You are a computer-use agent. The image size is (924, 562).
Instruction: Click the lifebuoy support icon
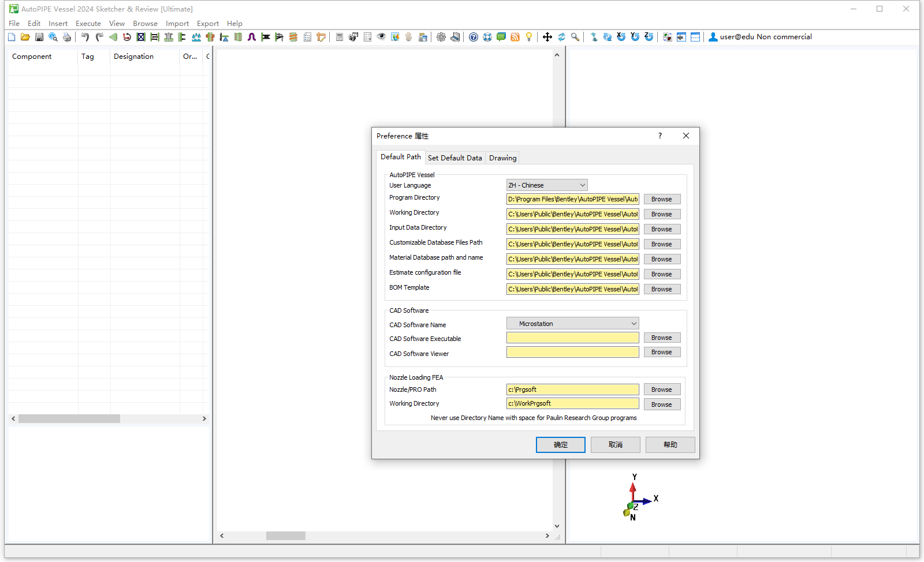(487, 37)
